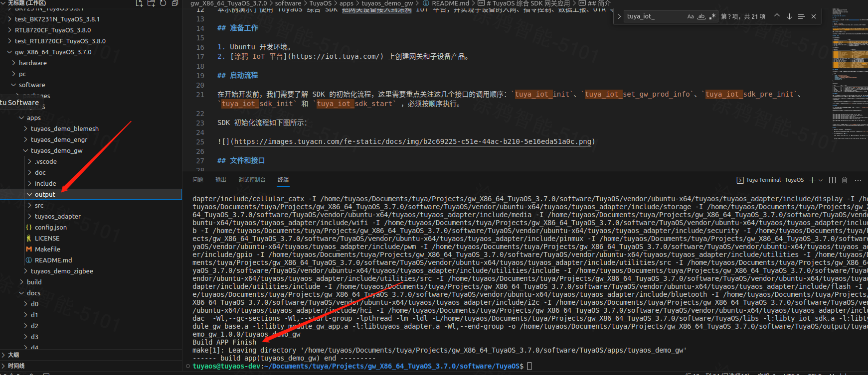Go to previous find match arrow

[777, 16]
